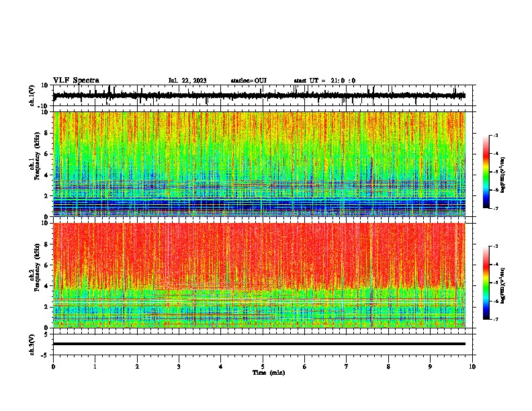Click the ch.3 flat voltage trace
The width and height of the screenshot is (532, 411).
coord(259,344)
